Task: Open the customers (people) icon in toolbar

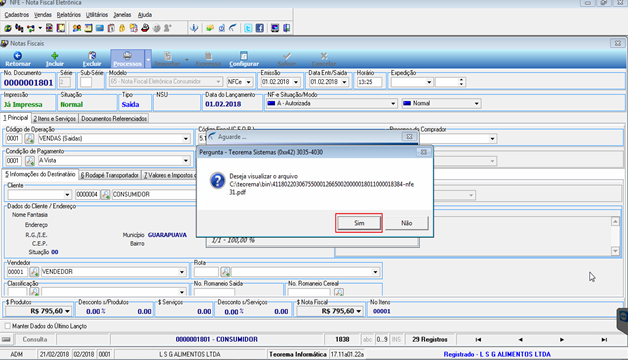Action: pos(77,28)
